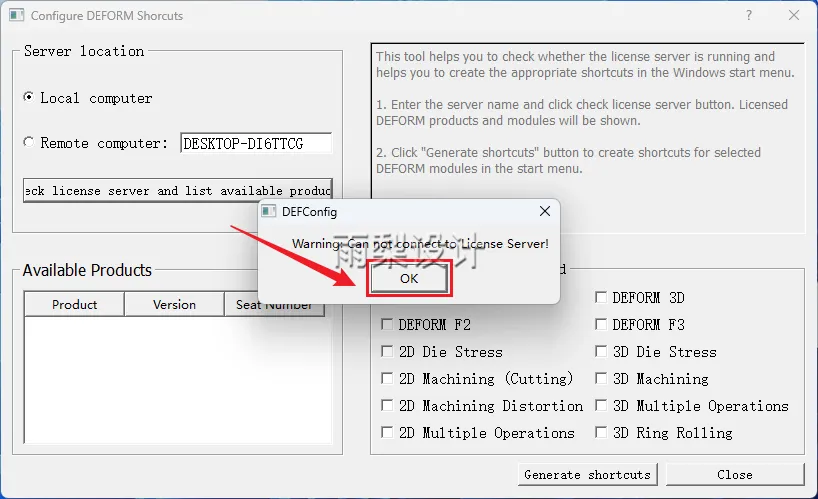Close the DEFConfig warning dialog
The width and height of the screenshot is (818, 499).
545,211
